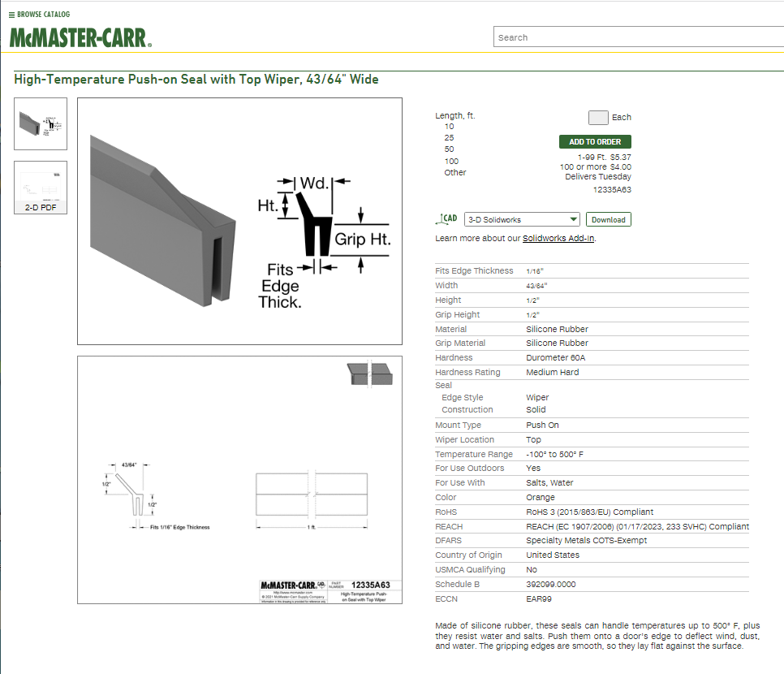This screenshot has height=674, width=784.
Task: Select the 3-D product image thumbnail
Action: [x=41, y=123]
